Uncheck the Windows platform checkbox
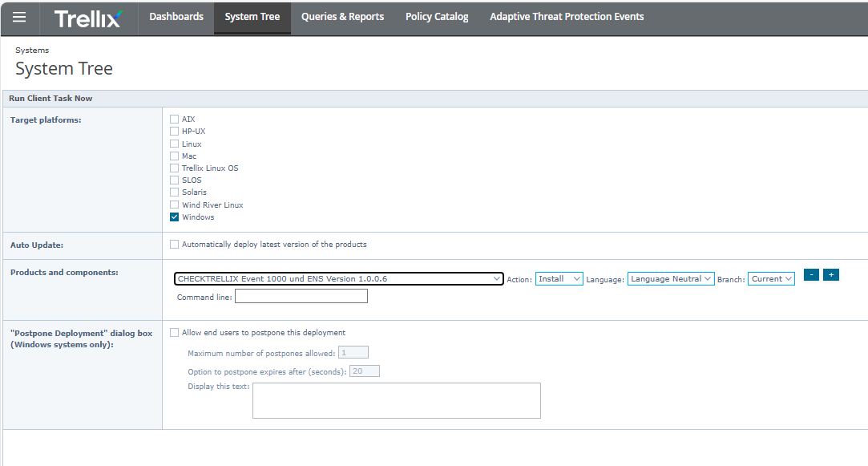868x466 pixels. tap(175, 217)
